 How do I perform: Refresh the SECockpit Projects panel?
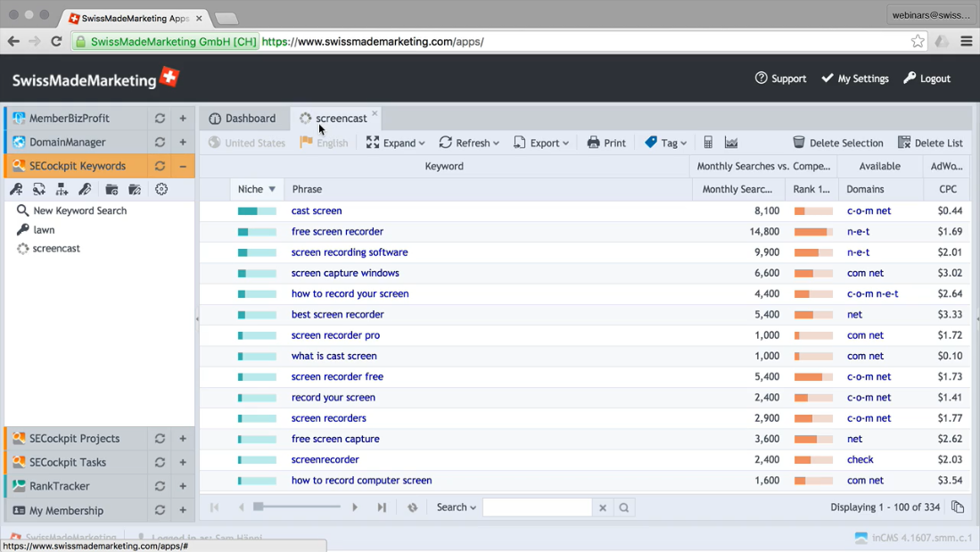[160, 438]
